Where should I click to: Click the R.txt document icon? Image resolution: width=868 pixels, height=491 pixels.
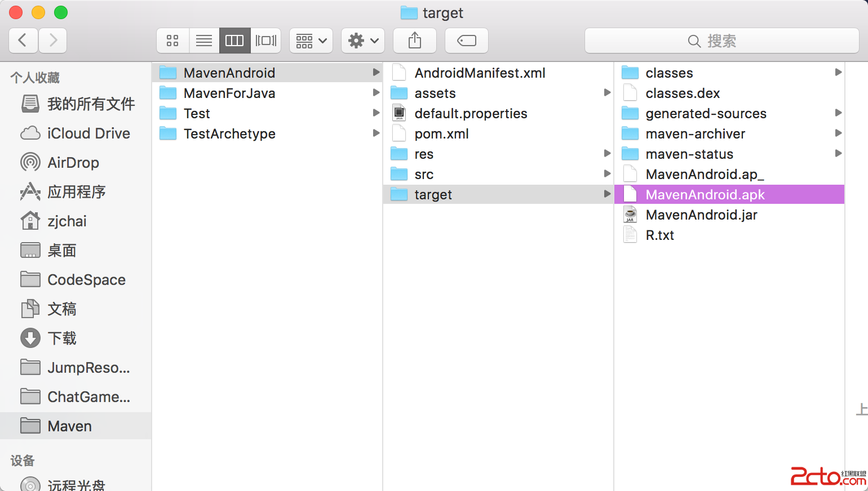tap(630, 234)
